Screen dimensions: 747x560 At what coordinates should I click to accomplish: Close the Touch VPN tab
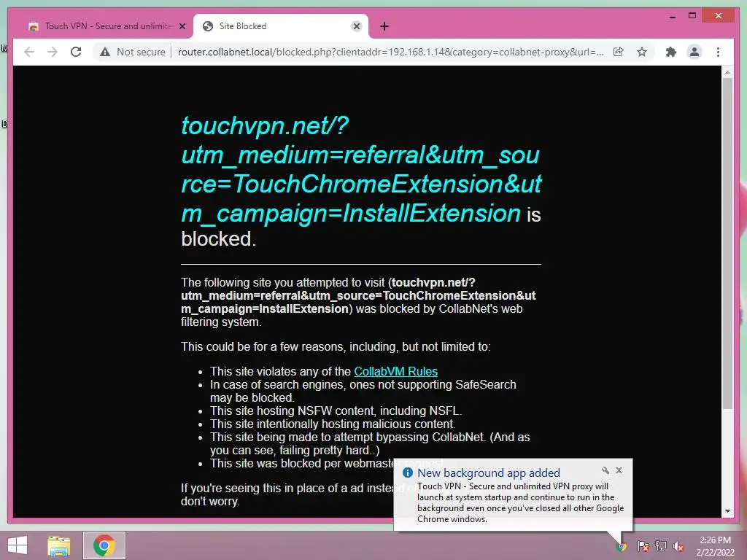point(182,26)
